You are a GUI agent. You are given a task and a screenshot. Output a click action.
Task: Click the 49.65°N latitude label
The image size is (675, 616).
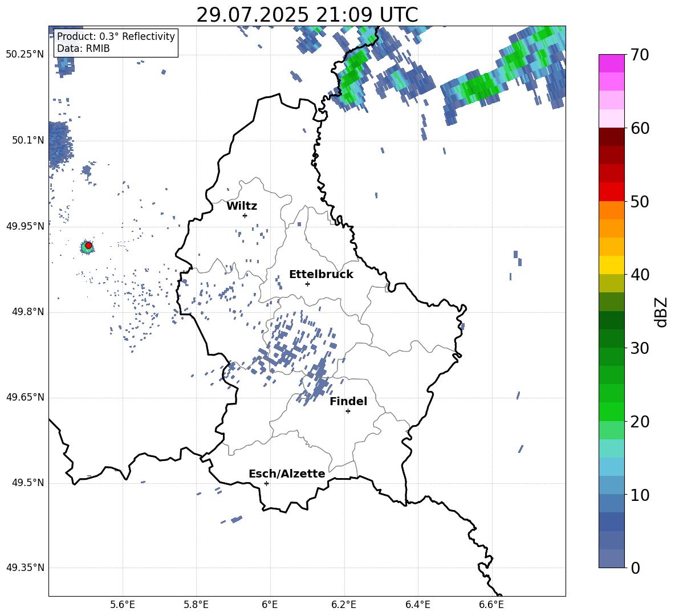click(x=25, y=397)
